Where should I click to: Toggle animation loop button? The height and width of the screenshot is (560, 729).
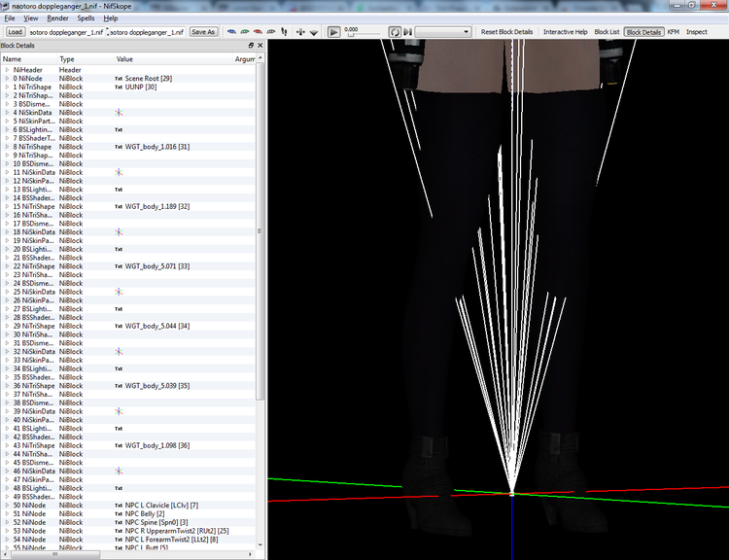point(395,32)
